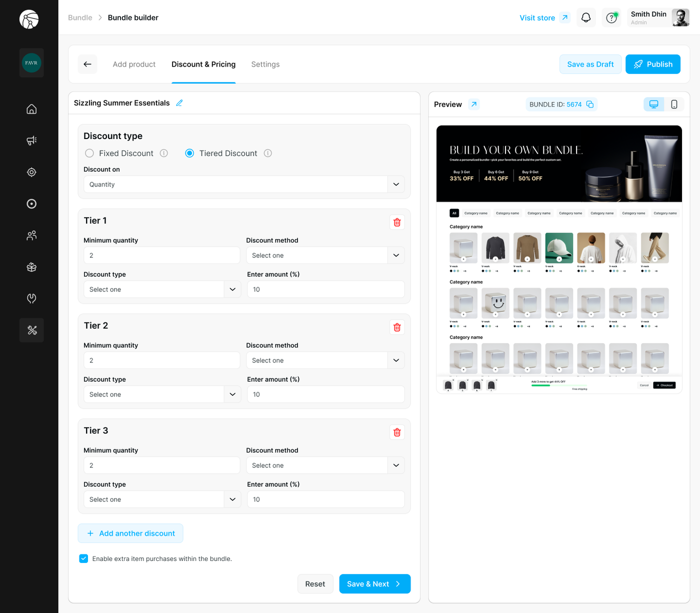Open the Discount on Quantity dropdown

click(244, 184)
